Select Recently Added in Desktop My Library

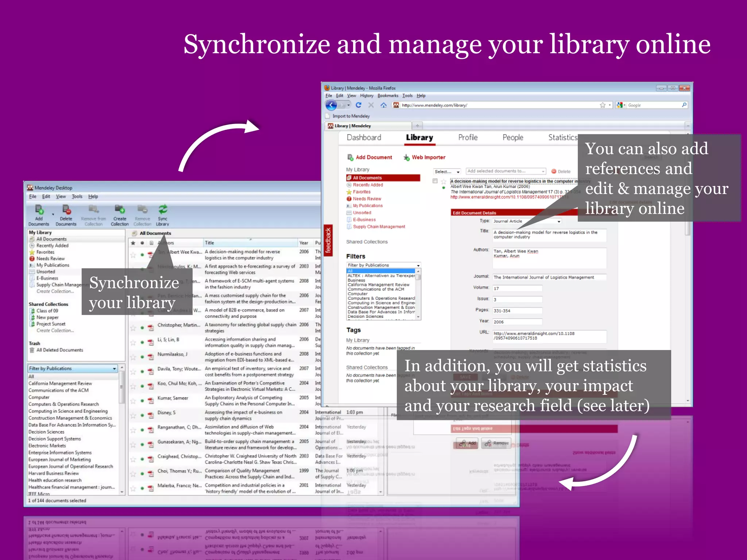click(x=52, y=246)
